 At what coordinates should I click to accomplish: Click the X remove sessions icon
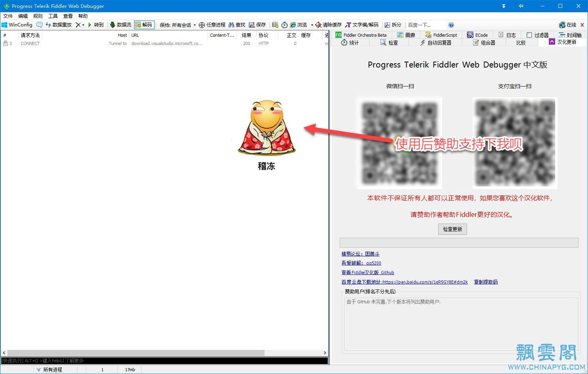click(x=78, y=24)
